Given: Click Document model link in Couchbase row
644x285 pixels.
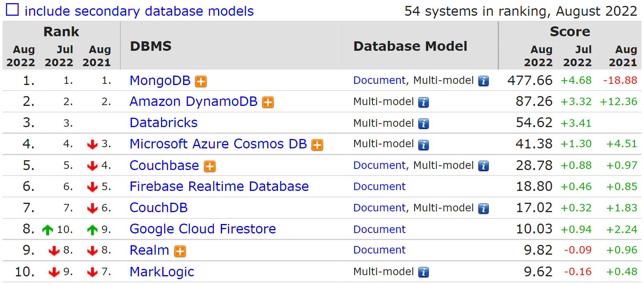Looking at the screenshot, I should pyautogui.click(x=379, y=165).
